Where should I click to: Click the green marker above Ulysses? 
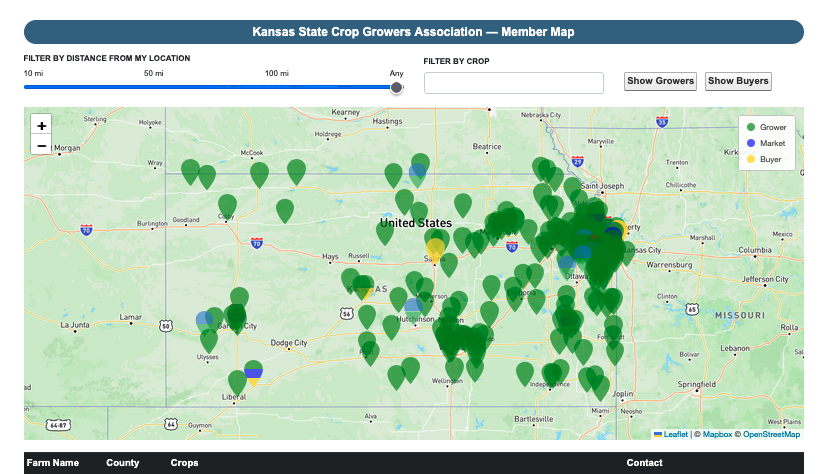tap(209, 340)
